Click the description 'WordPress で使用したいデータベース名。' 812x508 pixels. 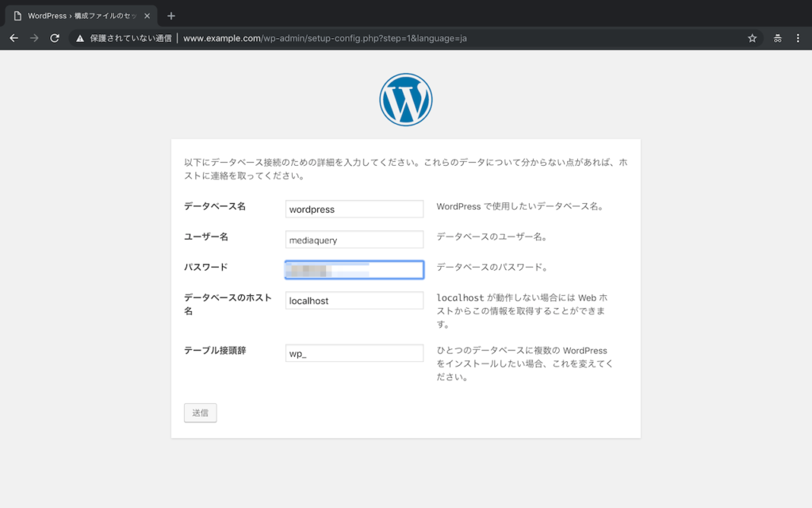click(x=520, y=206)
